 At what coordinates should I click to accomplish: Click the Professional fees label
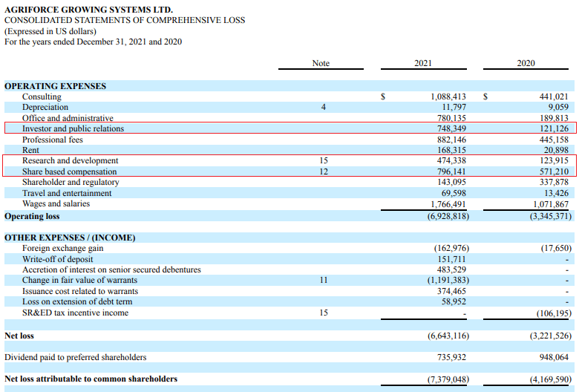tap(53, 140)
